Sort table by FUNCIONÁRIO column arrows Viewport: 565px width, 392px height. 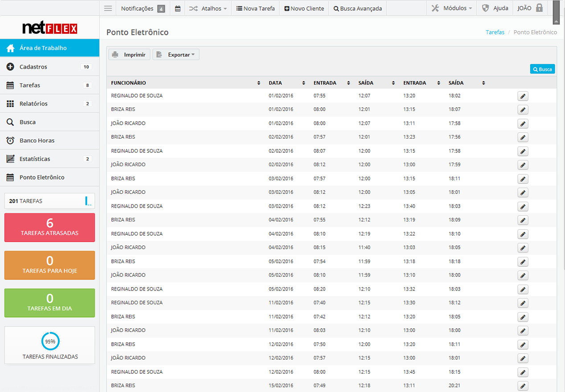coord(259,83)
